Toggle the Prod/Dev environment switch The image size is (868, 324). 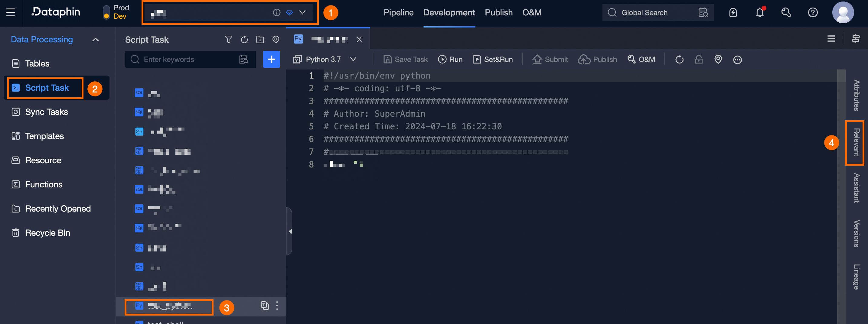click(106, 12)
